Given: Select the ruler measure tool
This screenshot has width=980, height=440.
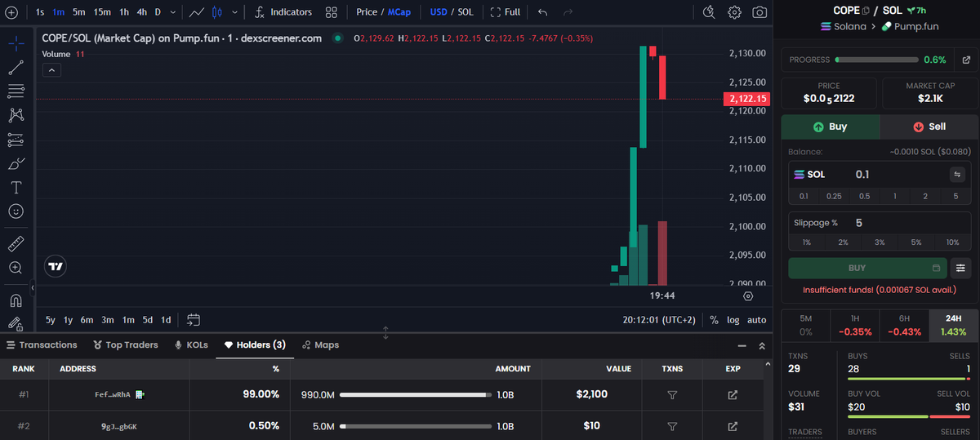Looking at the screenshot, I should [x=16, y=243].
